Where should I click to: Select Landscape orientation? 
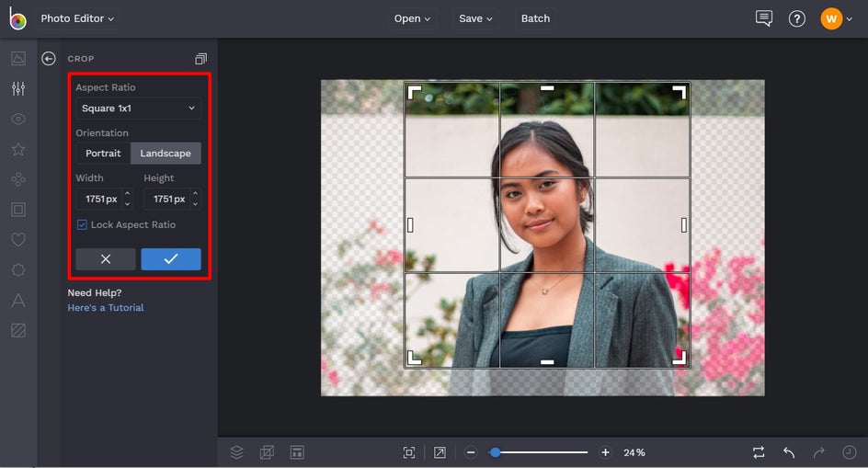coord(166,154)
